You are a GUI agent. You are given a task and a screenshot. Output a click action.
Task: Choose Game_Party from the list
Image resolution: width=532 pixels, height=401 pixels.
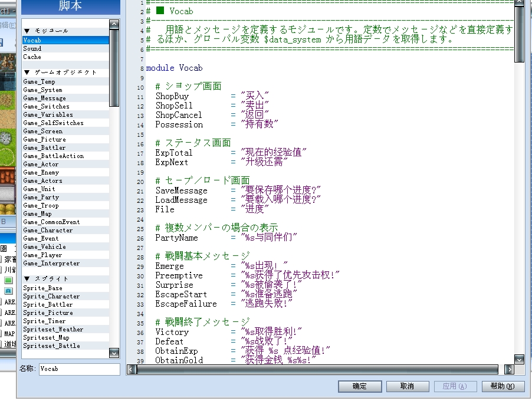click(x=66, y=197)
